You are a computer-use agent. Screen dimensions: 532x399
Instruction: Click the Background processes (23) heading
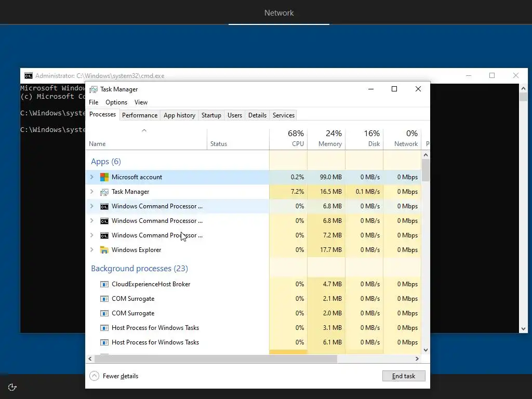point(139,269)
